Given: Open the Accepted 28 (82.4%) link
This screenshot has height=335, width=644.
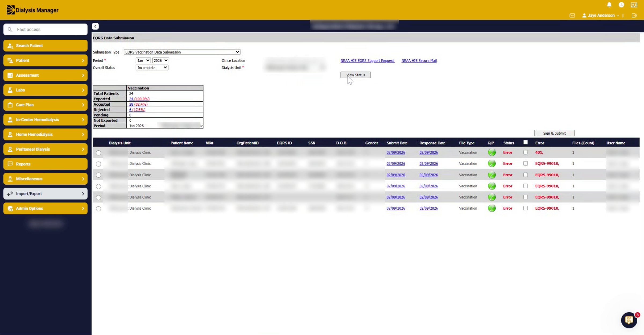Looking at the screenshot, I should click(138, 104).
